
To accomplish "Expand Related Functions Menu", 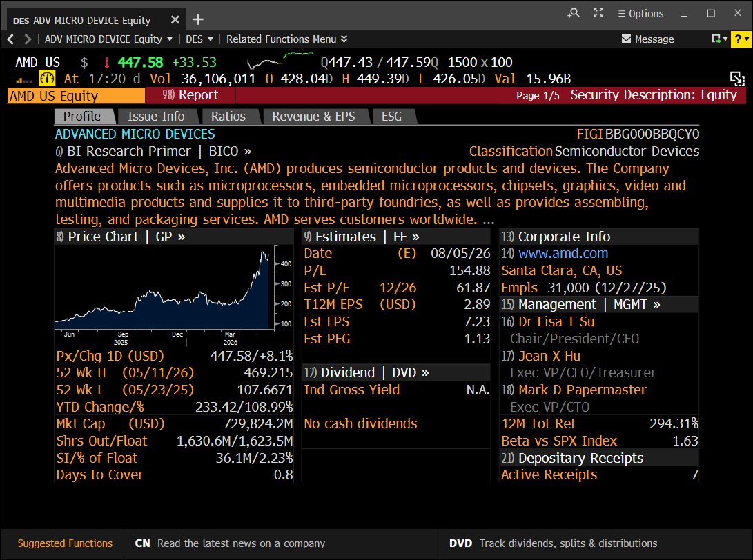I will pyautogui.click(x=286, y=39).
